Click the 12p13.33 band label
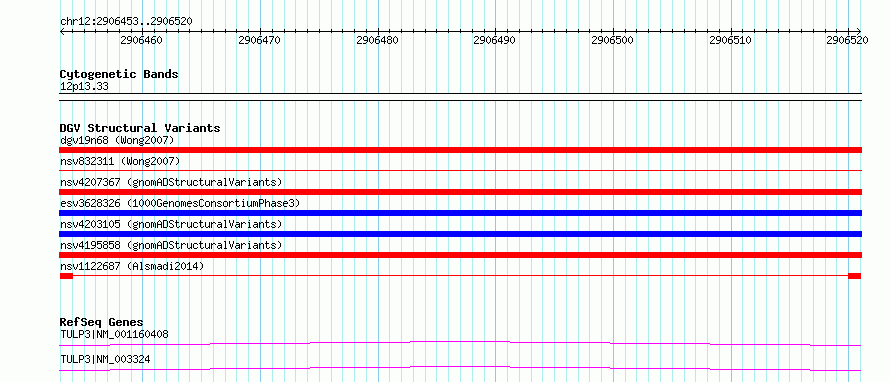 (x=84, y=87)
